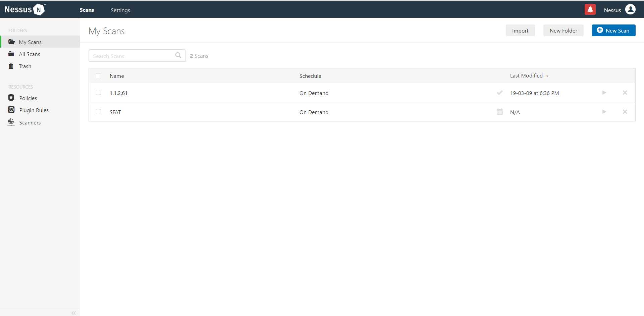
Task: Click the Policies shield icon
Action: click(x=11, y=98)
